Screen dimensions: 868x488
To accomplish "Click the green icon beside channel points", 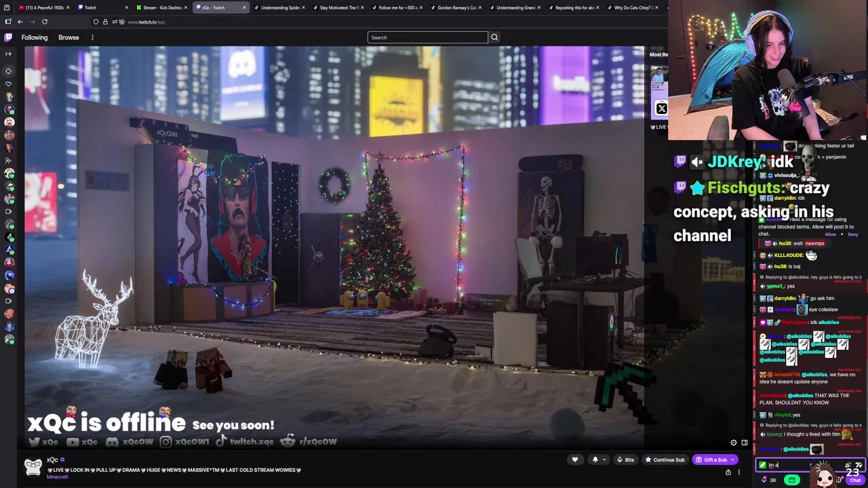I will [x=791, y=480].
